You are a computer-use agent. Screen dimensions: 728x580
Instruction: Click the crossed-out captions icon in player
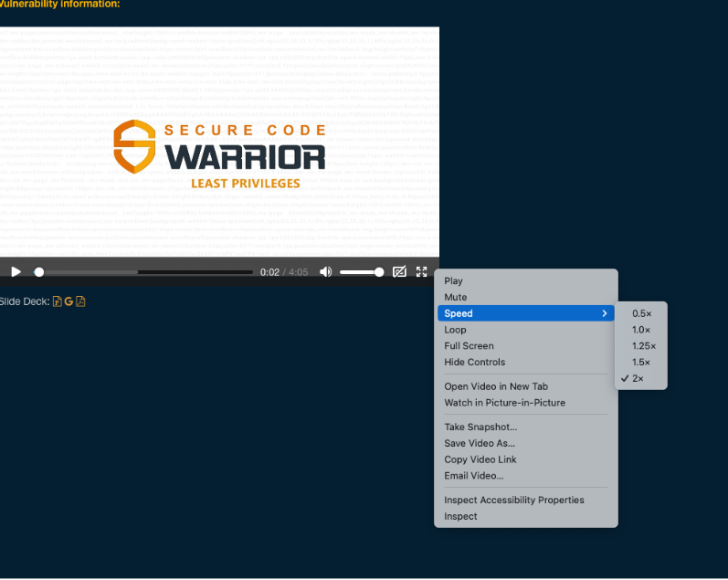pos(399,272)
